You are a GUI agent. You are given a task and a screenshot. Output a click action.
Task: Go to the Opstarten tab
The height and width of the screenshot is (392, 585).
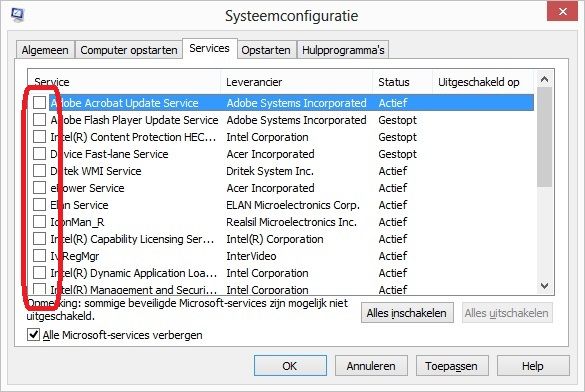[266, 50]
